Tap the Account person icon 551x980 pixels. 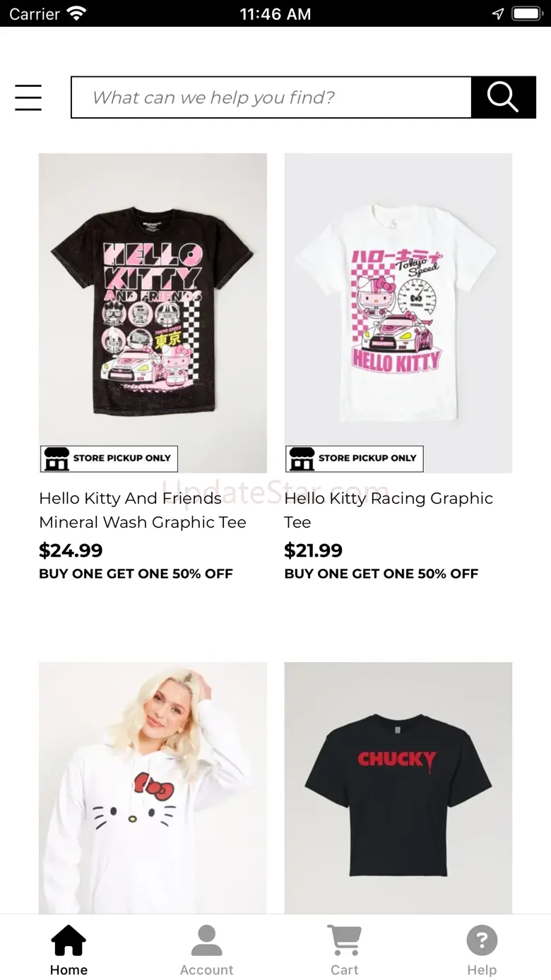[x=206, y=940]
